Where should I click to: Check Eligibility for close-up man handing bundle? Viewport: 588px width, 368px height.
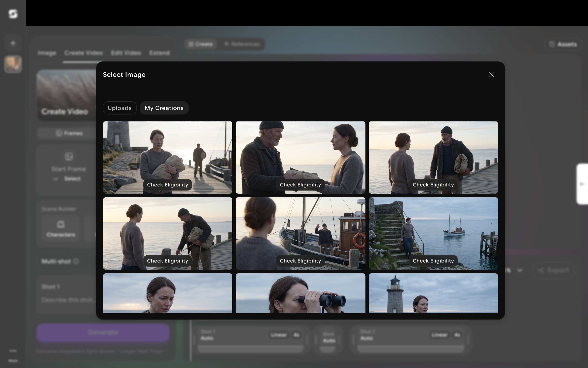pos(300,185)
